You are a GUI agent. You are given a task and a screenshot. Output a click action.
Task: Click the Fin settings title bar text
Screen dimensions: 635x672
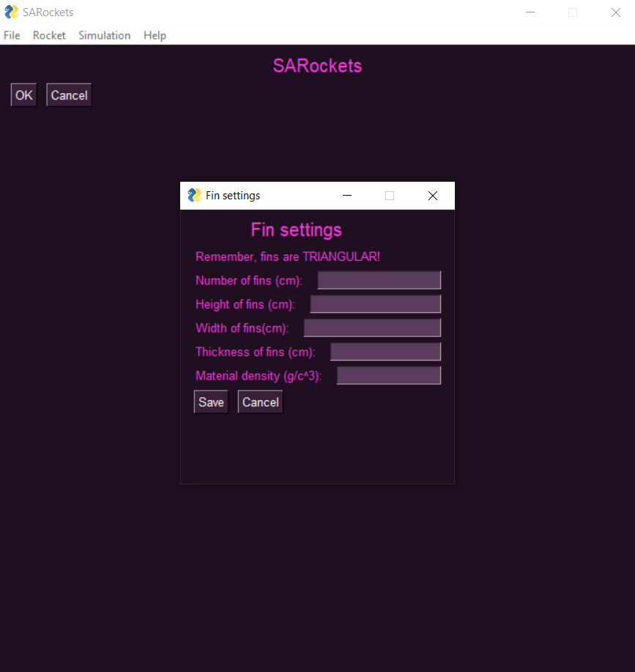[x=233, y=195]
